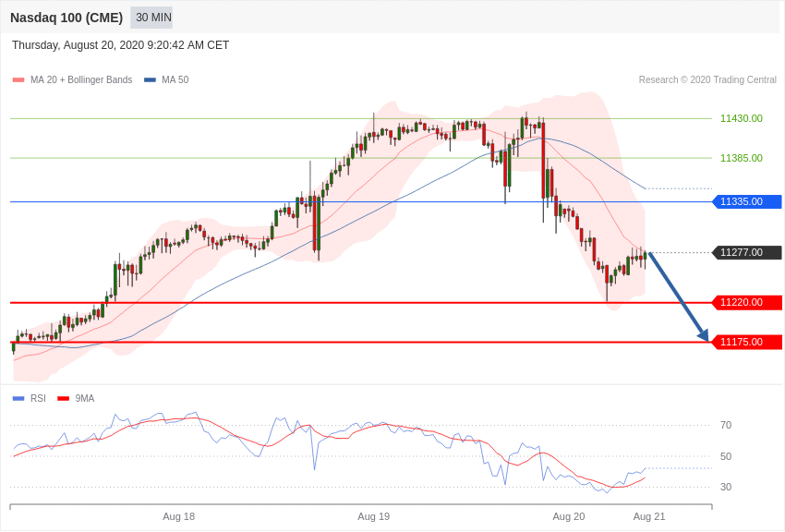Click the blue 11335.00 pivot price tag

tap(747, 201)
